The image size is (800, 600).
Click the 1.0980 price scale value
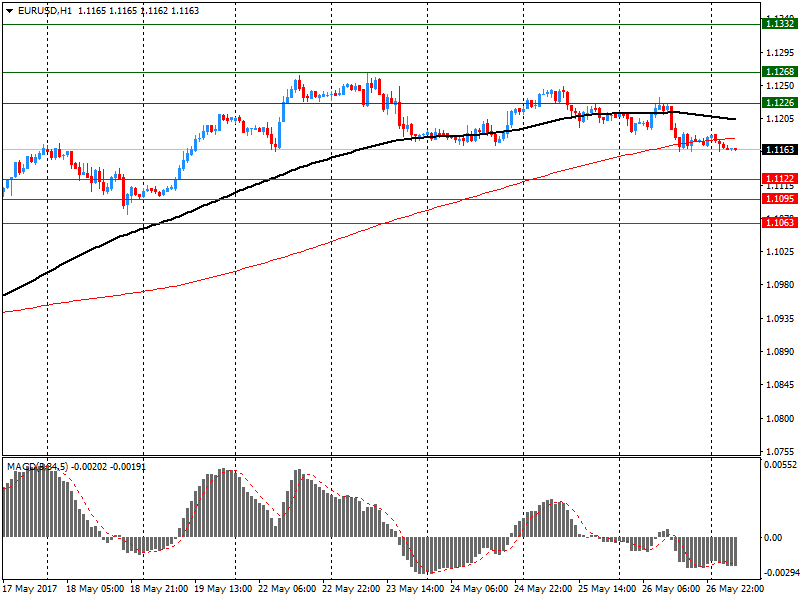coord(781,285)
